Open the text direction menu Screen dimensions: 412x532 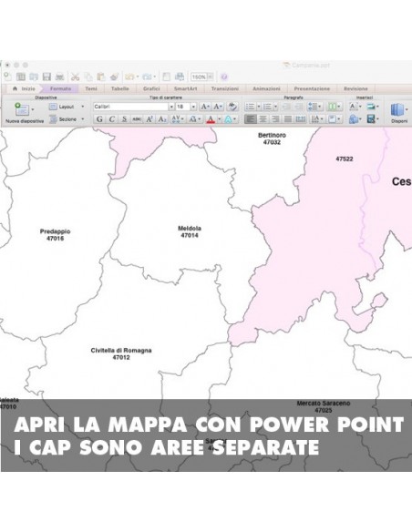[x=316, y=119]
